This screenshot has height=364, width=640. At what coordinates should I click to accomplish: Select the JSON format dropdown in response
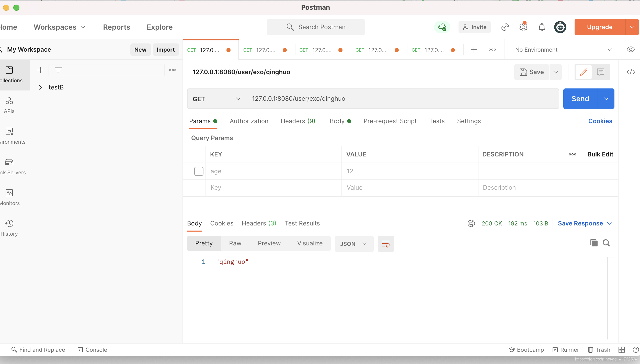tap(353, 244)
